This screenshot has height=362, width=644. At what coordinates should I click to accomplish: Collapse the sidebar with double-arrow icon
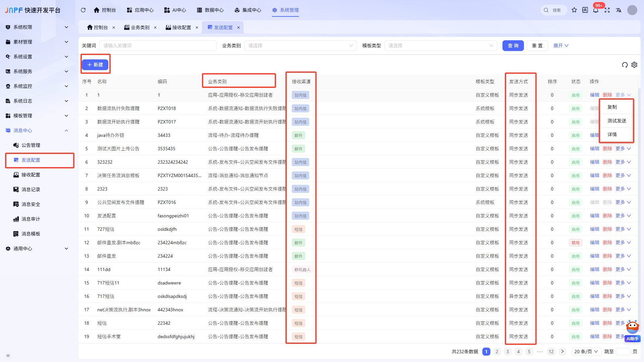[x=8, y=356]
